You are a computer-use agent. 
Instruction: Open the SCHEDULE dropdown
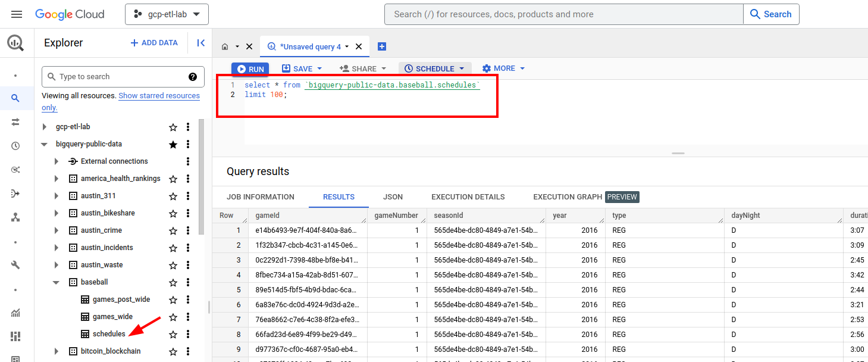435,68
